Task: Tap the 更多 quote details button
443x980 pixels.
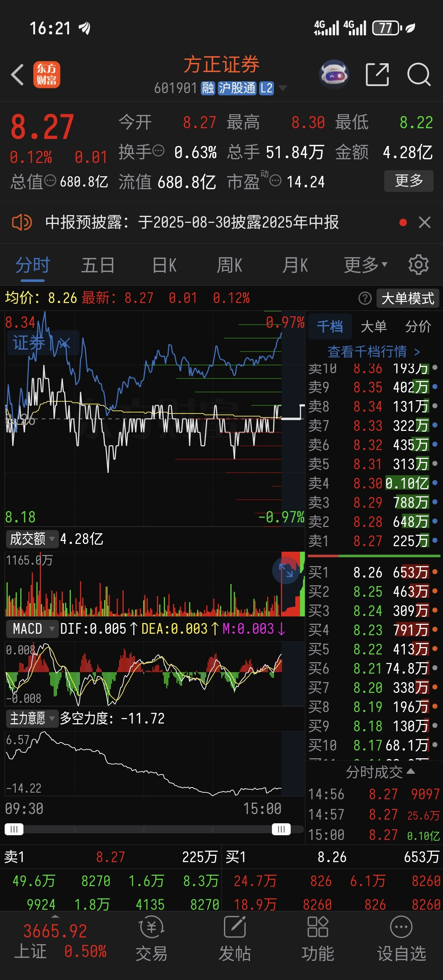Action: click(x=409, y=181)
